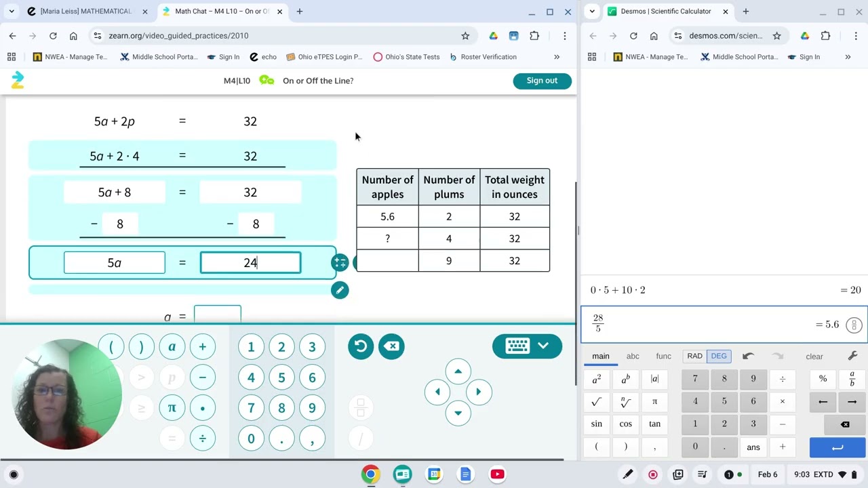This screenshot has width=868, height=488.
Task: Click the plus key on Zearn keypad
Action: (x=202, y=347)
